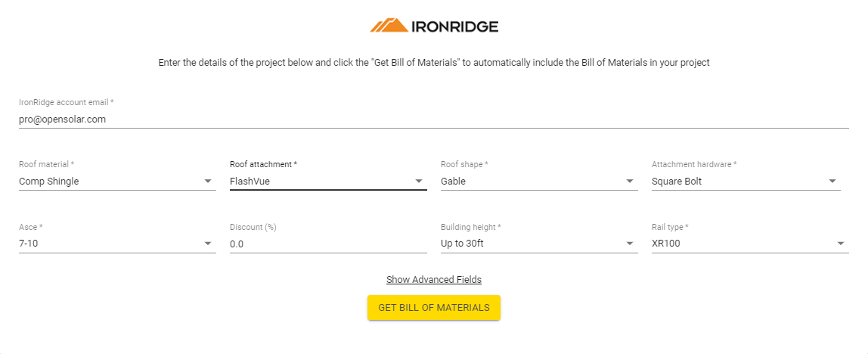Open the Gable roof shape selector
868x354 pixels.
coord(539,181)
